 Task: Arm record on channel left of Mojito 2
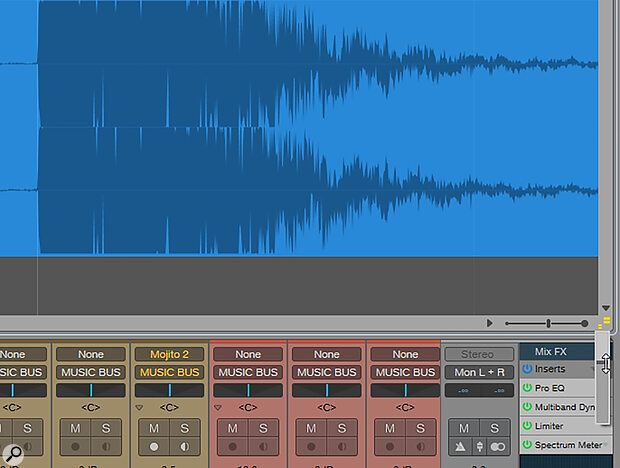pos(75,447)
